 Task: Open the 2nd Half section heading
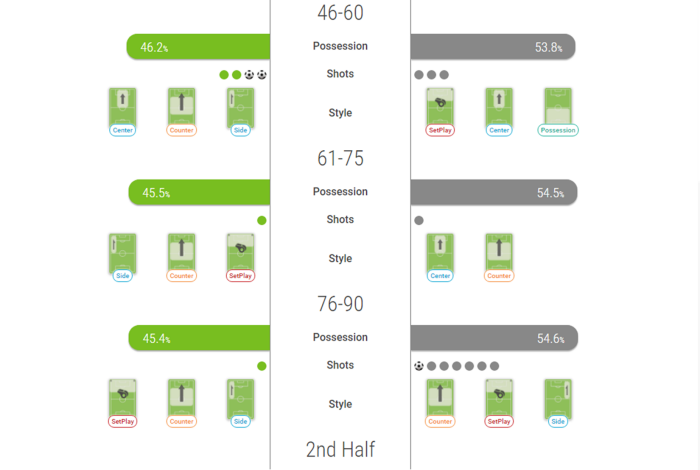(x=340, y=449)
